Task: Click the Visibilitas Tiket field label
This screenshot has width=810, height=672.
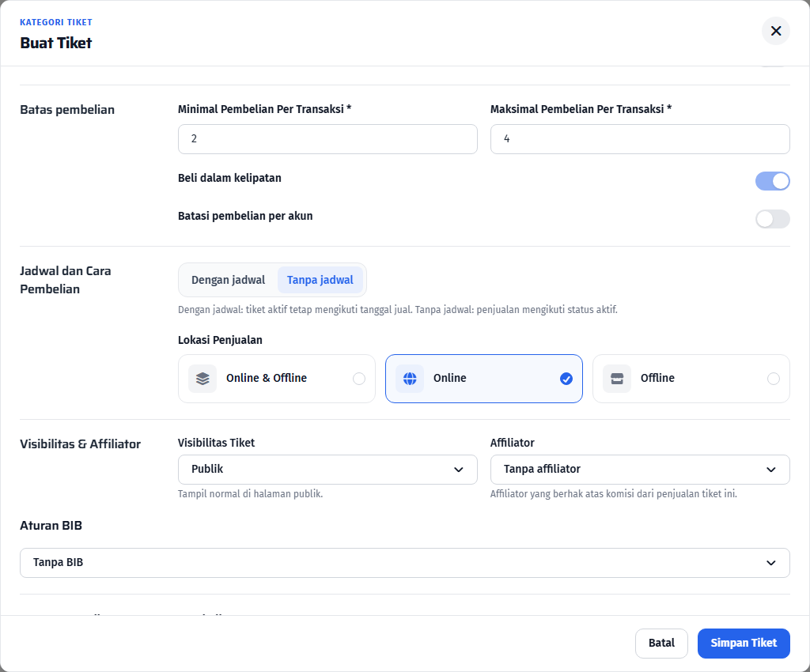Action: tap(217, 443)
